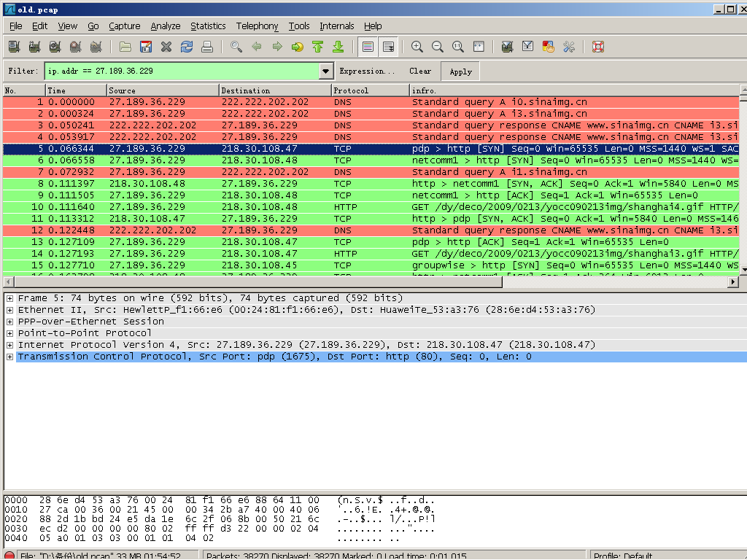
Task: Open the capture interfaces list icon
Action: [x=15, y=47]
